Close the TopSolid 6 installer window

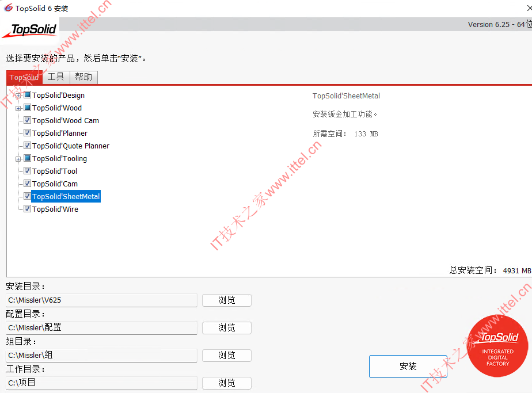(529, 8)
